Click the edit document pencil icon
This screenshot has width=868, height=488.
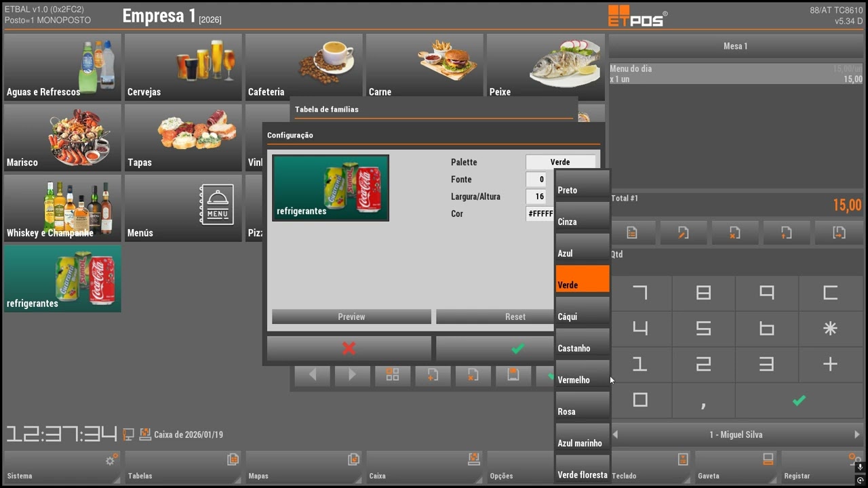coord(683,232)
